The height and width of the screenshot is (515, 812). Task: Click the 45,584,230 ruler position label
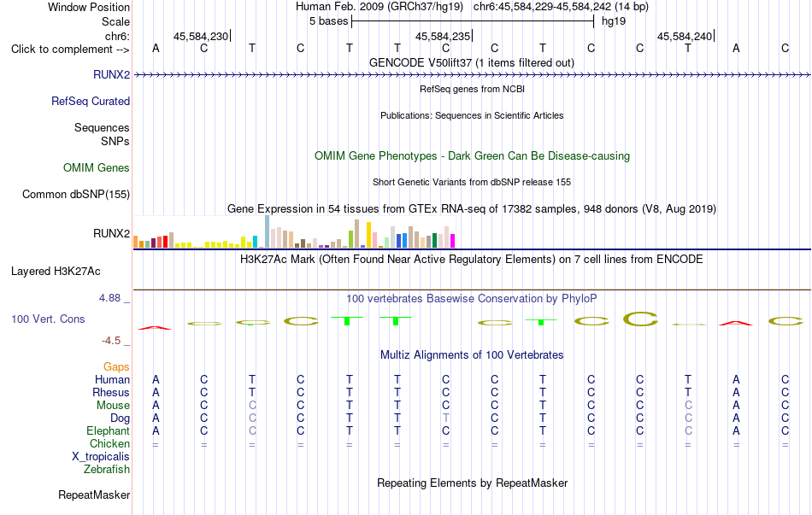click(201, 36)
